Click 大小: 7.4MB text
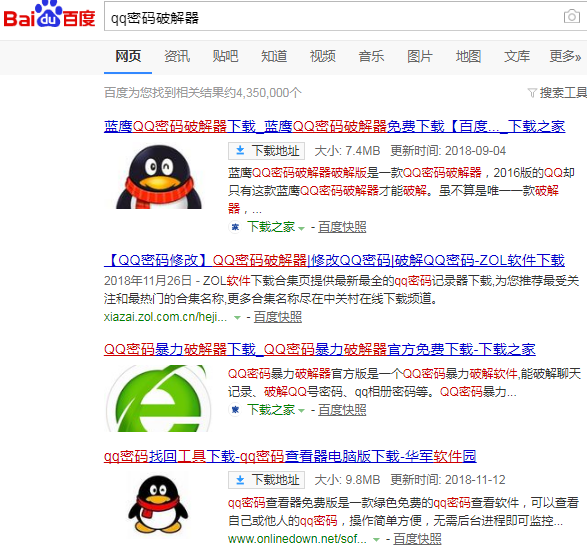 point(347,151)
